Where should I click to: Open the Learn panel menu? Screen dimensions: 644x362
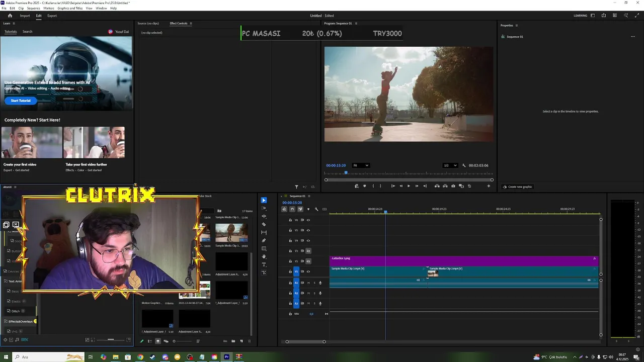click(13, 24)
